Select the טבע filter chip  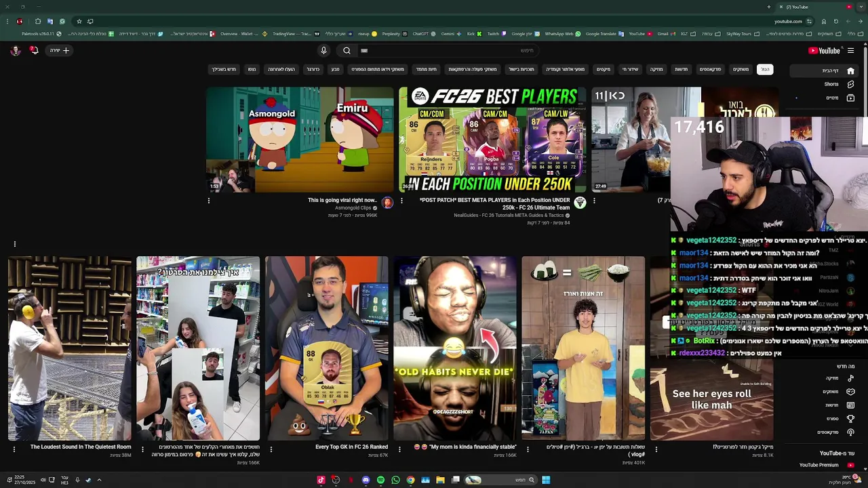coord(335,69)
